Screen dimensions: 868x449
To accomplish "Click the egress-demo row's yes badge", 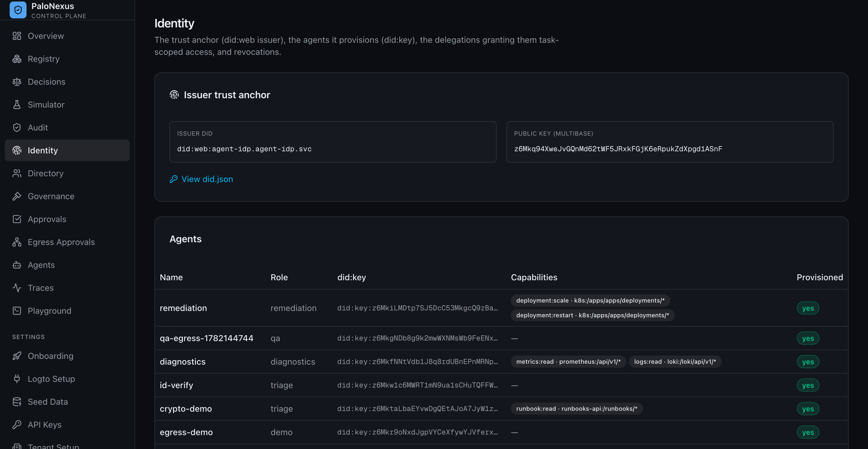I will click(x=808, y=432).
